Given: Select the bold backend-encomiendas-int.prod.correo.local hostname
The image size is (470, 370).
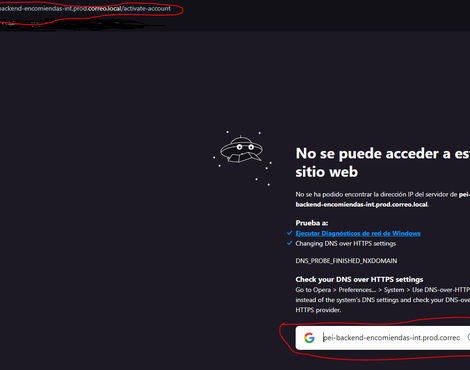Looking at the screenshot, I should 361,204.
